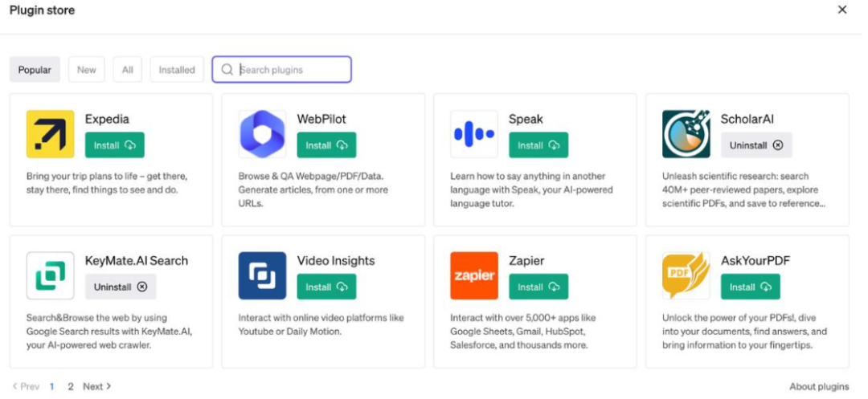This screenshot has height=399, width=868.
Task: Click the Speak plugin logo
Action: [x=474, y=134]
